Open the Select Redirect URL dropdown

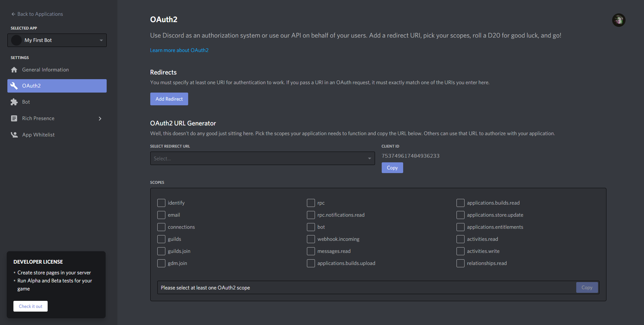pyautogui.click(x=262, y=158)
